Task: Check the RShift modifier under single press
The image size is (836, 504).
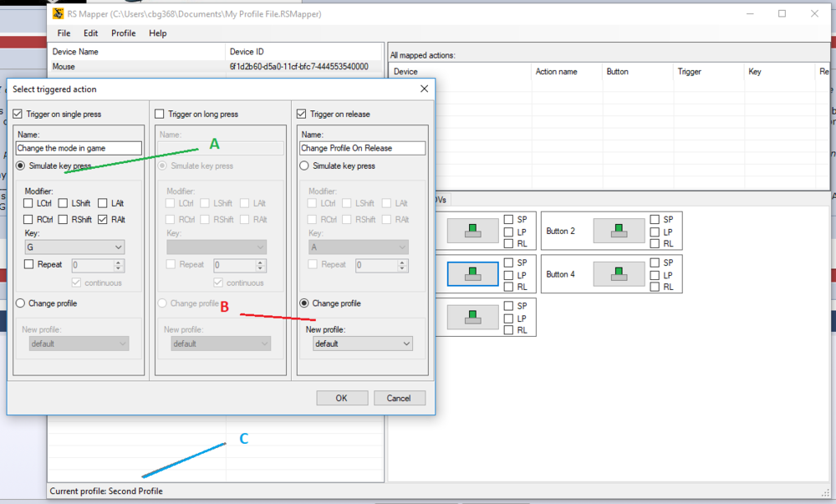Action: point(63,219)
